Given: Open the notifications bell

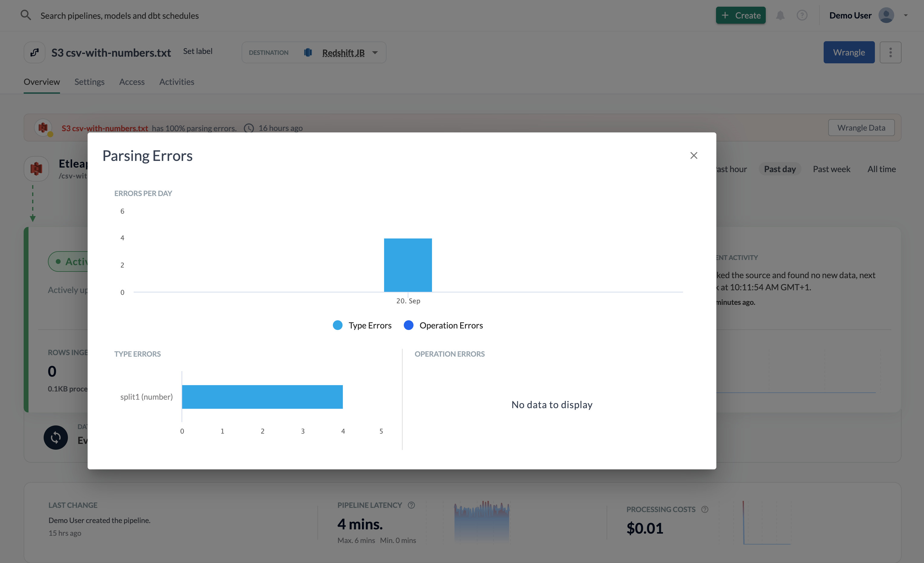Looking at the screenshot, I should [780, 15].
